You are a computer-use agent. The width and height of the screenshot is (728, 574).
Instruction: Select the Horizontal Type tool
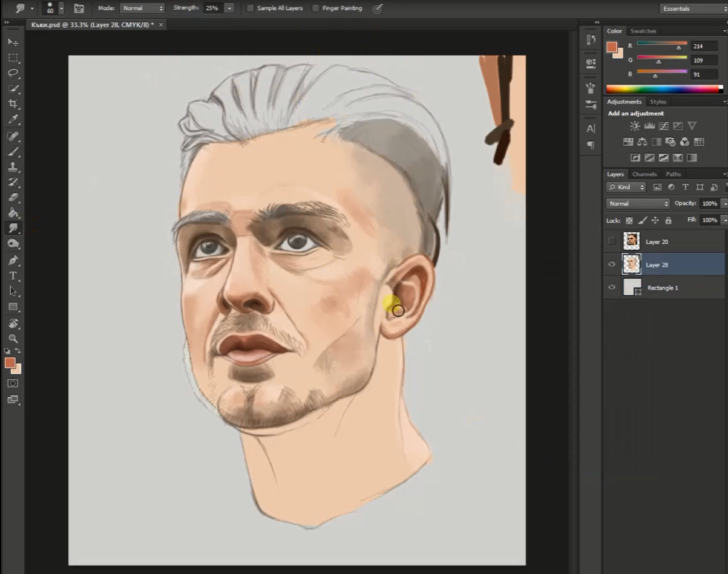pos(13,276)
